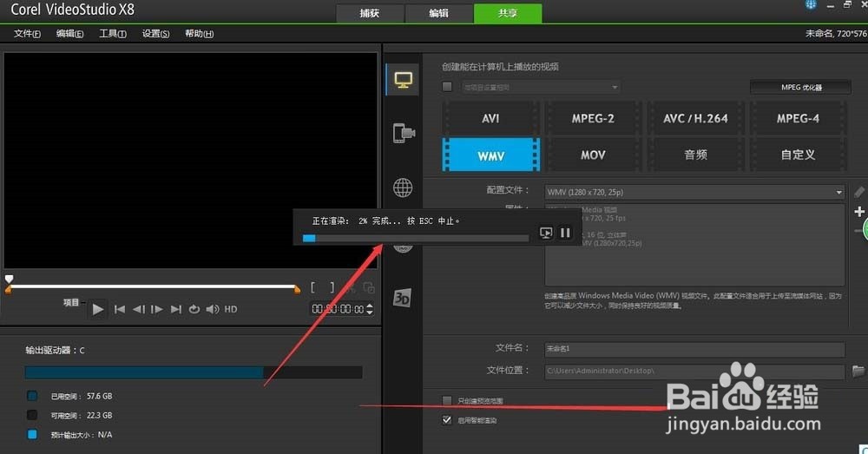Image resolution: width=868 pixels, height=454 pixels.
Task: Click the rendering progress bar
Action: coord(416,238)
